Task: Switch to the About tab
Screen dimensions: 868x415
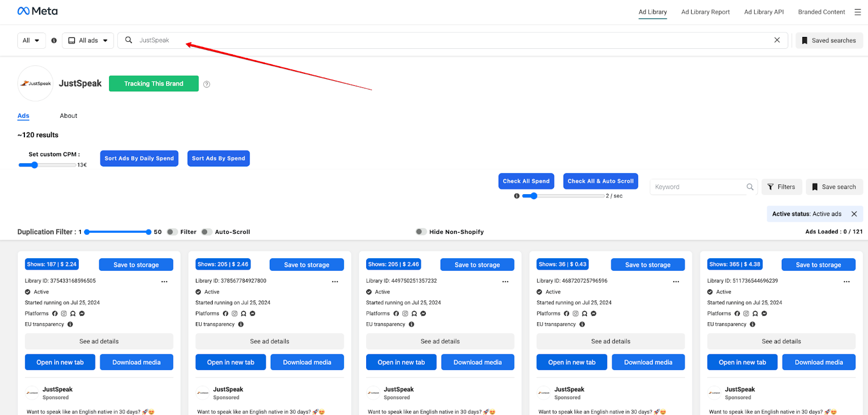Action: point(68,116)
